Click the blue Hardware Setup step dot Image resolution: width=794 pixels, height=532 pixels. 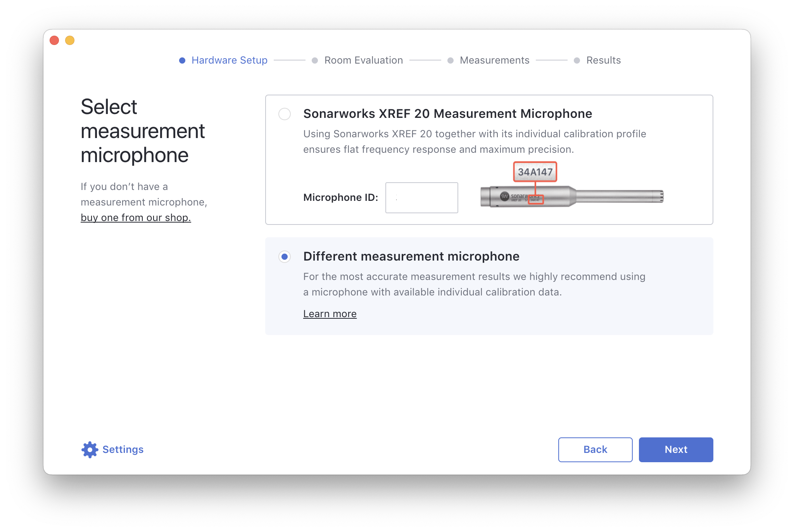182,60
